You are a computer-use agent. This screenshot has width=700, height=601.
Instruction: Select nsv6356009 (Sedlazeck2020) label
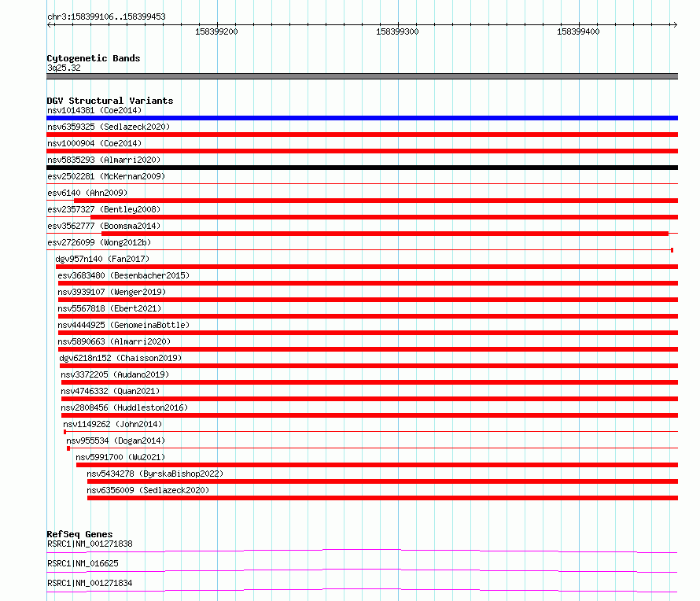pyautogui.click(x=148, y=490)
